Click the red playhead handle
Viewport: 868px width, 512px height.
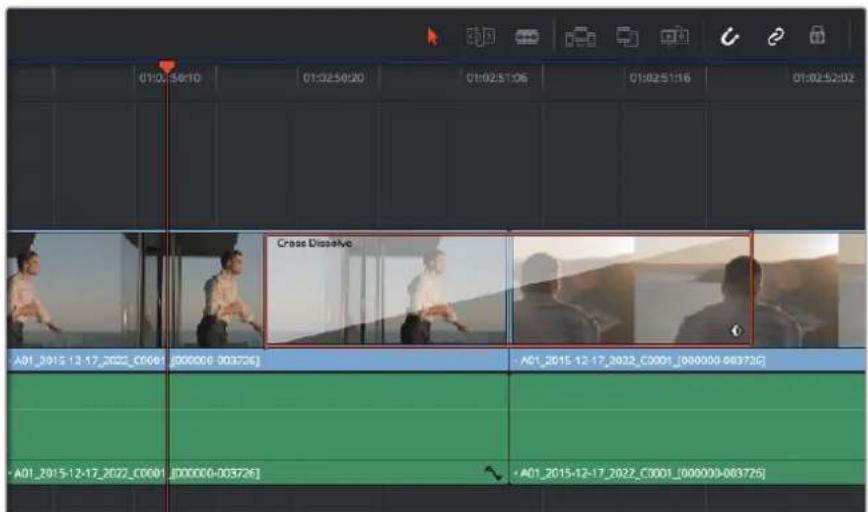(167, 67)
